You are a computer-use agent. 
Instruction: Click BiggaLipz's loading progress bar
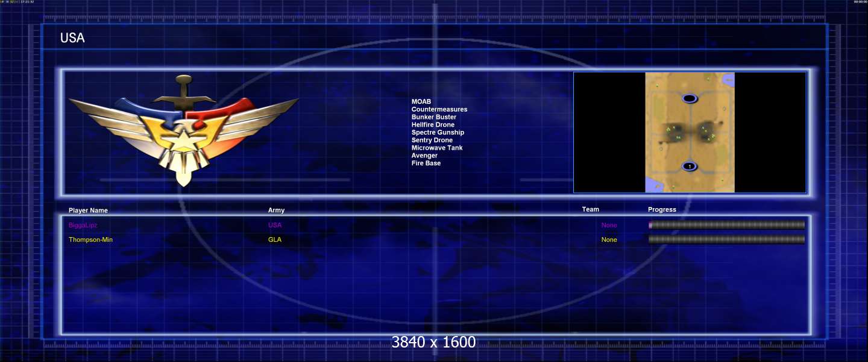tap(726, 225)
